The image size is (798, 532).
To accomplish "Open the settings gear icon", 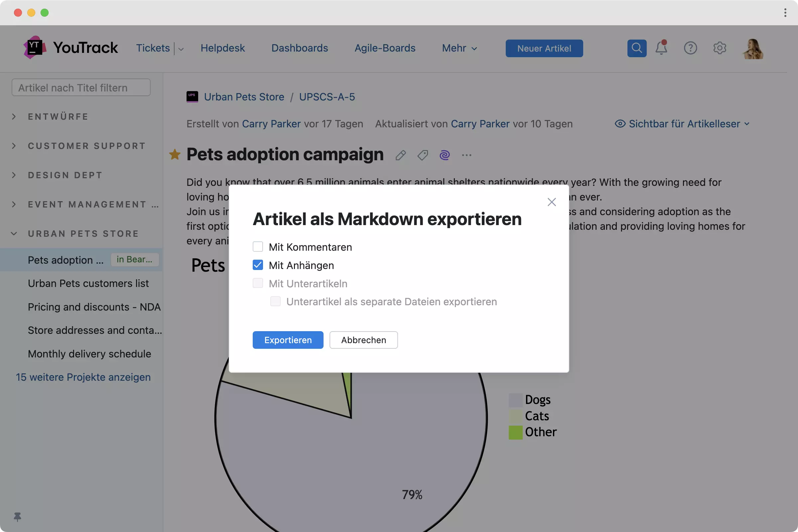I will (719, 48).
